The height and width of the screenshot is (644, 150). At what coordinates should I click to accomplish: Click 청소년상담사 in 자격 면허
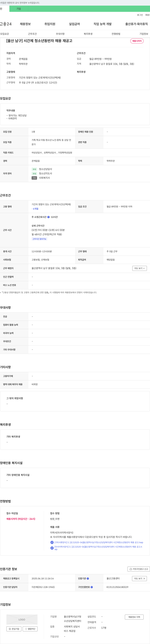45,169
